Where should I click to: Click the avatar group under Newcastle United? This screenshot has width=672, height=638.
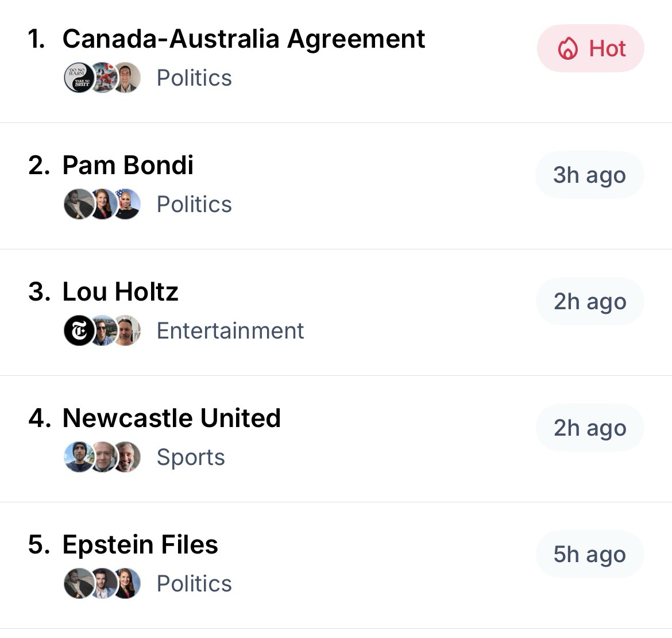point(102,458)
